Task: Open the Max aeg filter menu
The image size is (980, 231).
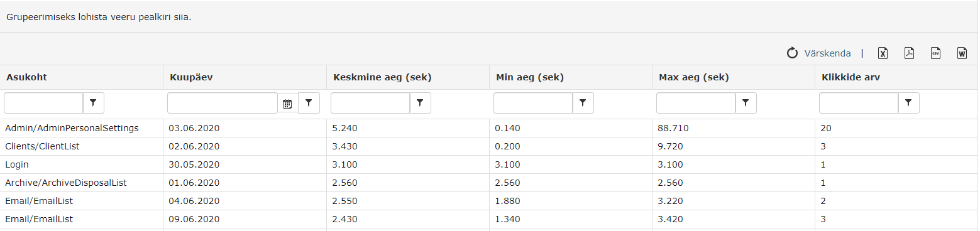Action: tap(746, 103)
